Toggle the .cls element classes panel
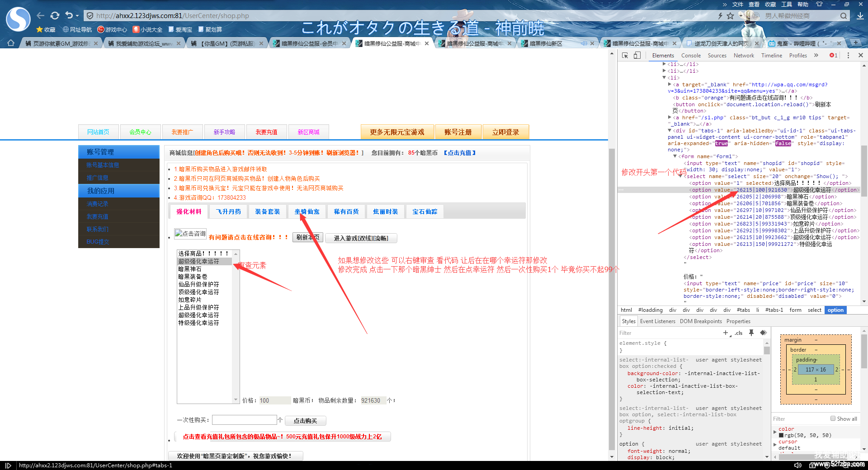Image resolution: width=868 pixels, height=470 pixels. click(738, 333)
